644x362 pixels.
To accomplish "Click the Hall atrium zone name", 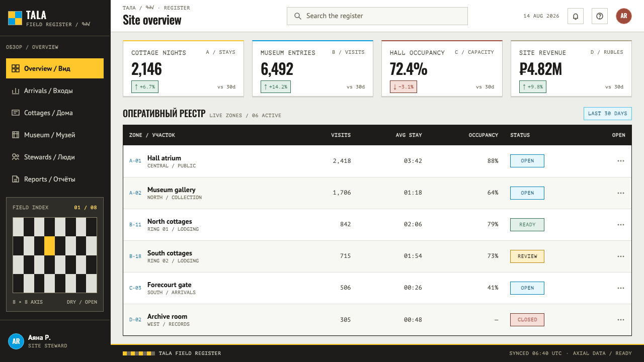I will click(164, 158).
